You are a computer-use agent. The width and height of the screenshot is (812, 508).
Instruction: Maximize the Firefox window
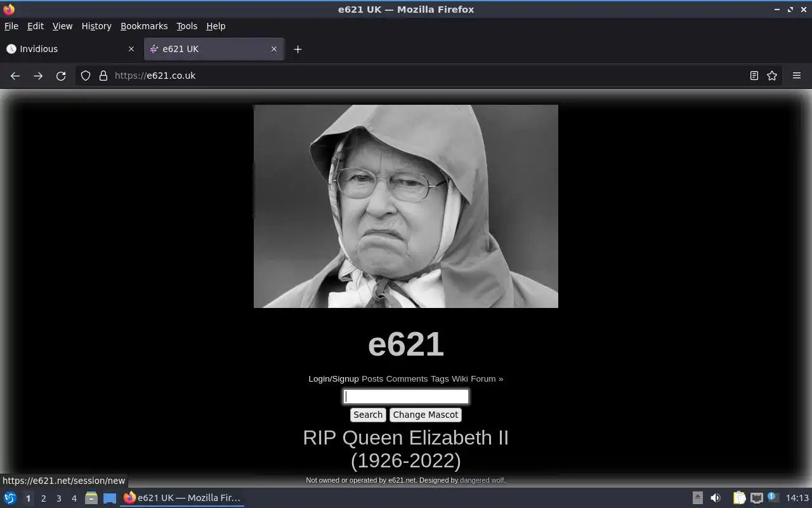790,10
